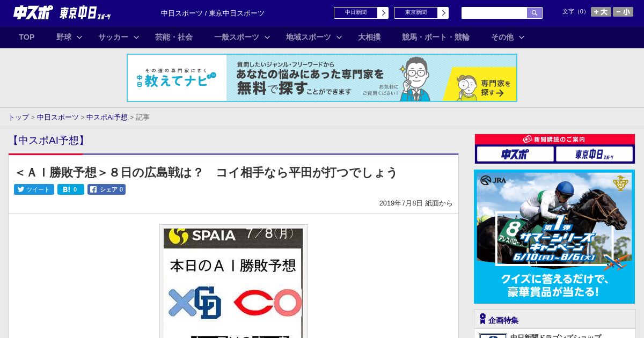The width and height of the screenshot is (644, 338).
Task: Click the date text 2019年7月8日 紙面から
Action: coord(416,203)
